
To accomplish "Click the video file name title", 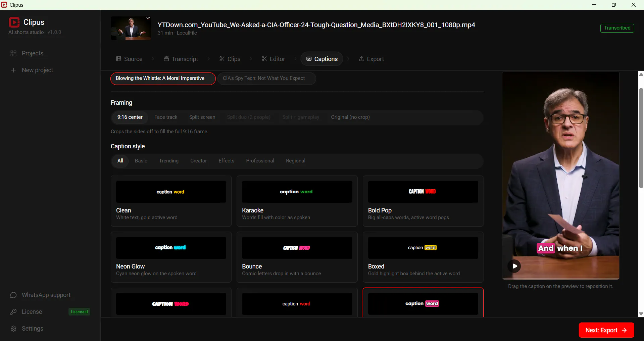I will click(x=316, y=25).
